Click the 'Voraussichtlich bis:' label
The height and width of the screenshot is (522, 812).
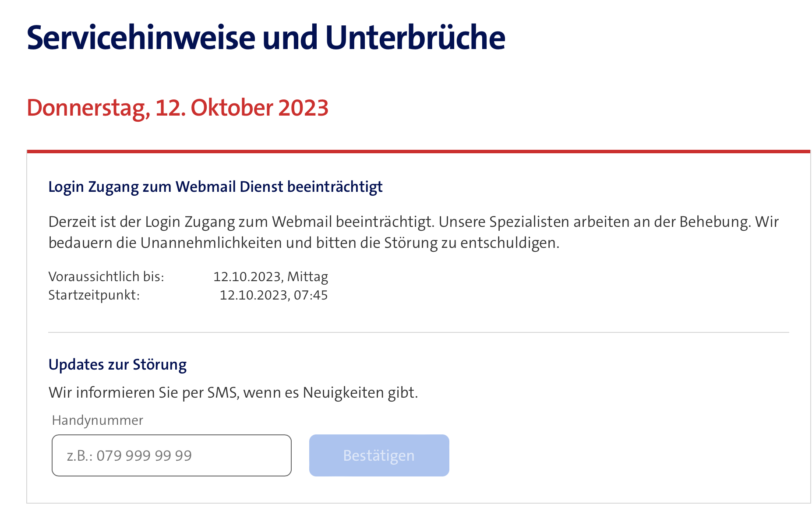106,277
